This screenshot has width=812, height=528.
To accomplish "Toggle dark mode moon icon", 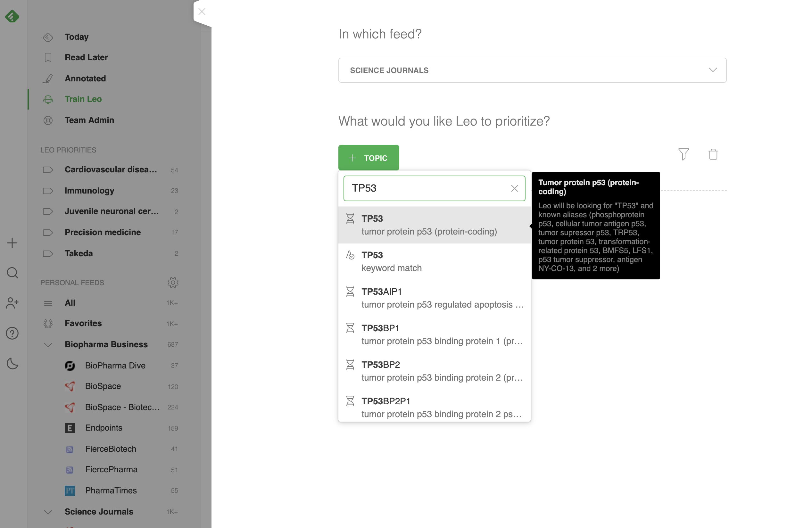I will pos(12,364).
